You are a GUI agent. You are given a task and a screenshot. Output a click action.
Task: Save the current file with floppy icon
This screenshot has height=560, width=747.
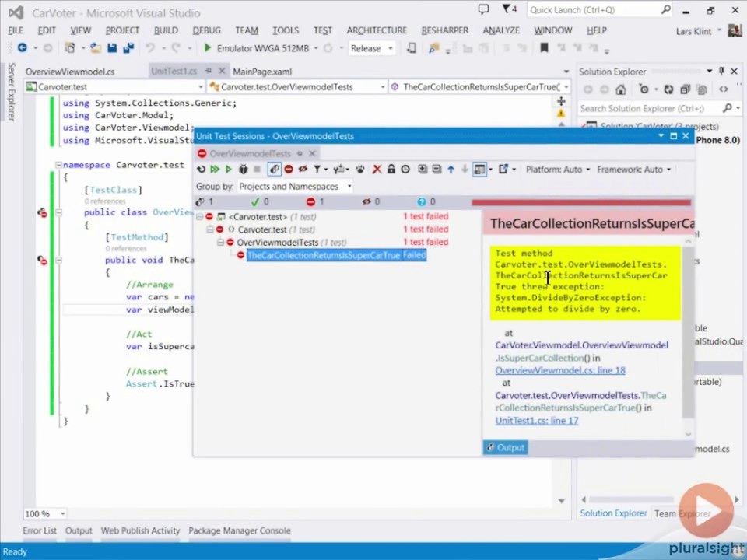point(112,48)
